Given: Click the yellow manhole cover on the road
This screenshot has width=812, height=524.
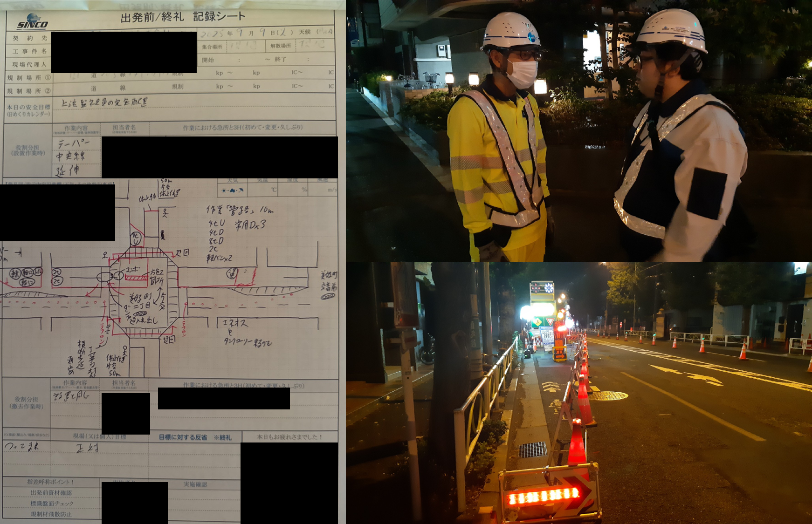Looking at the screenshot, I should tap(608, 395).
